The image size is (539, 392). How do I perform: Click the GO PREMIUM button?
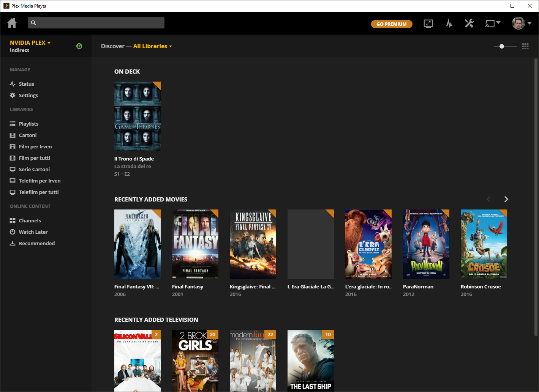pos(392,24)
